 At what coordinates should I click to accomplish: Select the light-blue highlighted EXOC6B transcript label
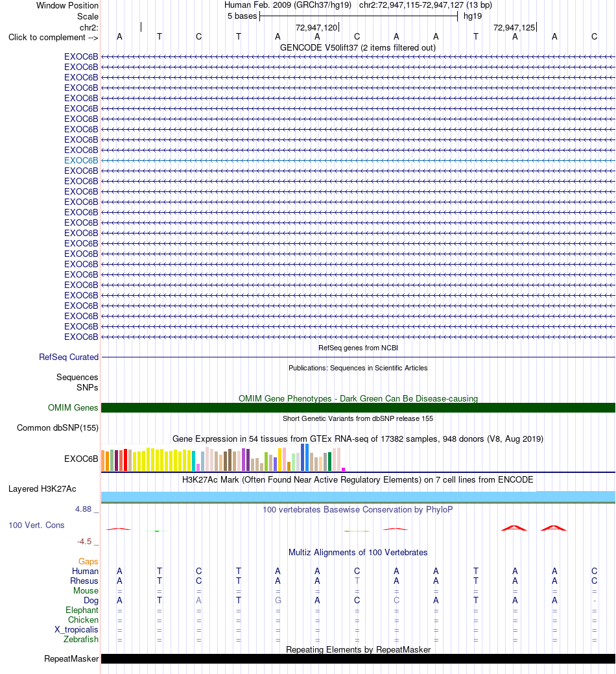click(x=81, y=160)
